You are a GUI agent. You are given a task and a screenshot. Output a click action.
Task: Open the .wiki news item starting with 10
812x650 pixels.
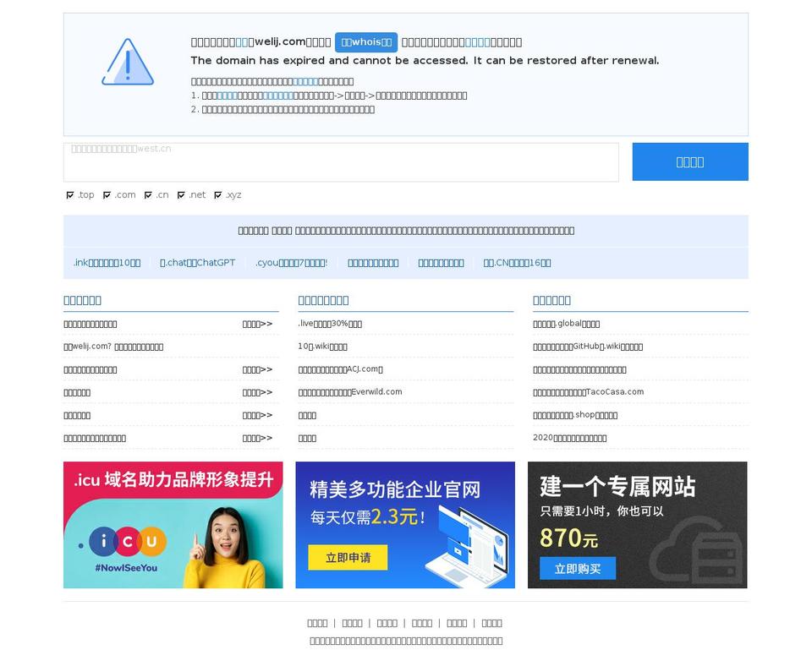[322, 347]
